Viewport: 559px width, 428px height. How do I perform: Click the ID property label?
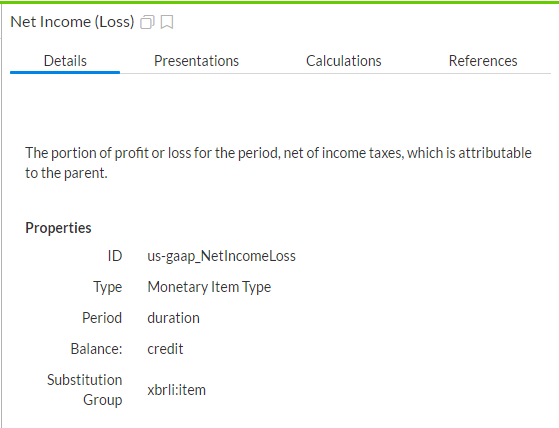click(115, 256)
